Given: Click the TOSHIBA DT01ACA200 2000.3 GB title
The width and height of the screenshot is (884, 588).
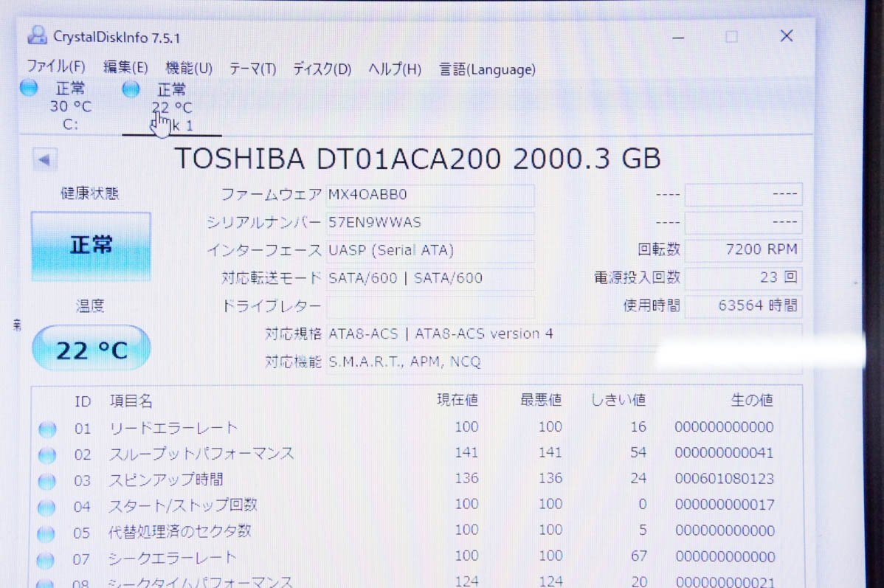Looking at the screenshot, I should click(417, 159).
